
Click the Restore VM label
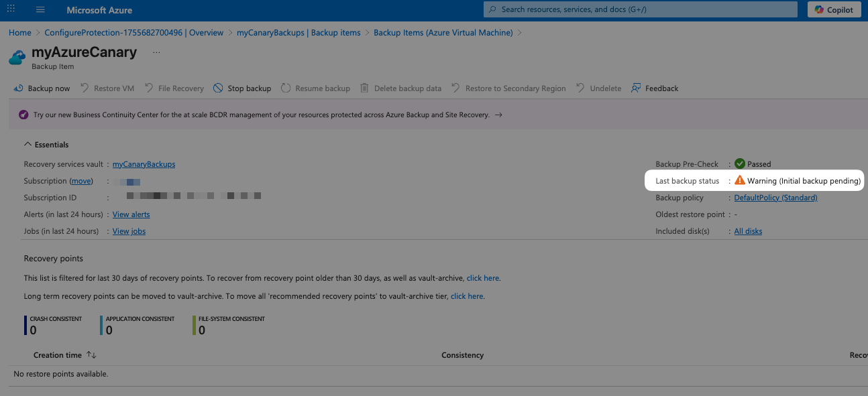point(114,88)
